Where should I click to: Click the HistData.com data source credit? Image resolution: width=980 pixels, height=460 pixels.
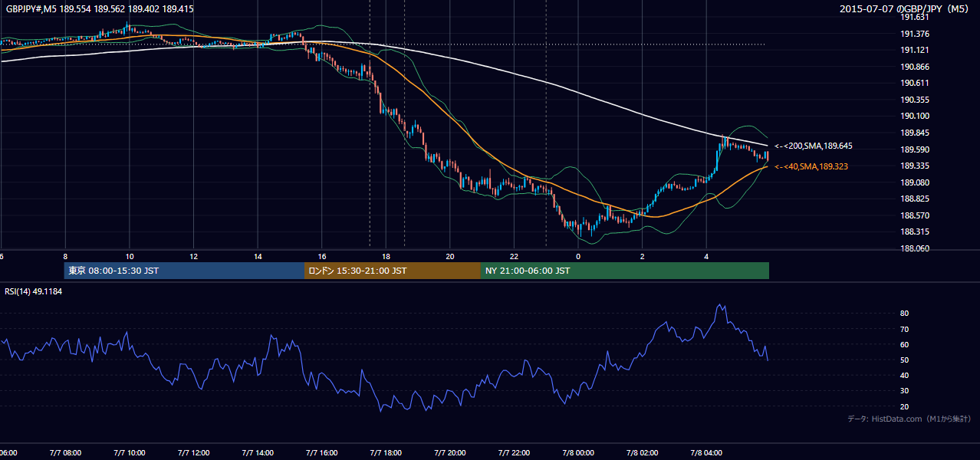click(x=909, y=419)
